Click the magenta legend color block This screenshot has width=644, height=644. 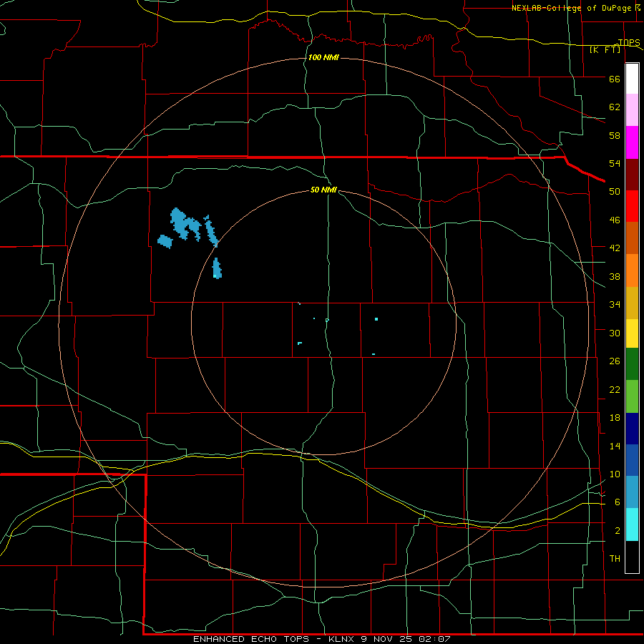coord(632,142)
